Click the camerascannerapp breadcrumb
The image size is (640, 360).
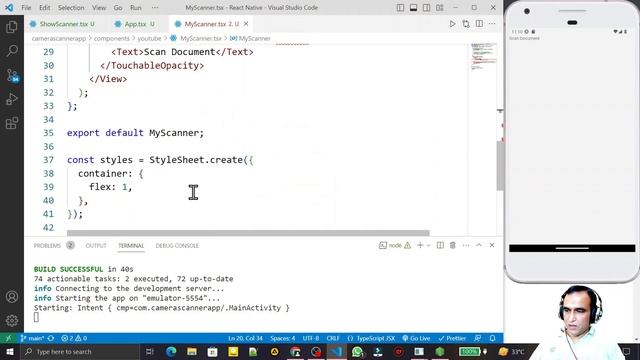59,38
